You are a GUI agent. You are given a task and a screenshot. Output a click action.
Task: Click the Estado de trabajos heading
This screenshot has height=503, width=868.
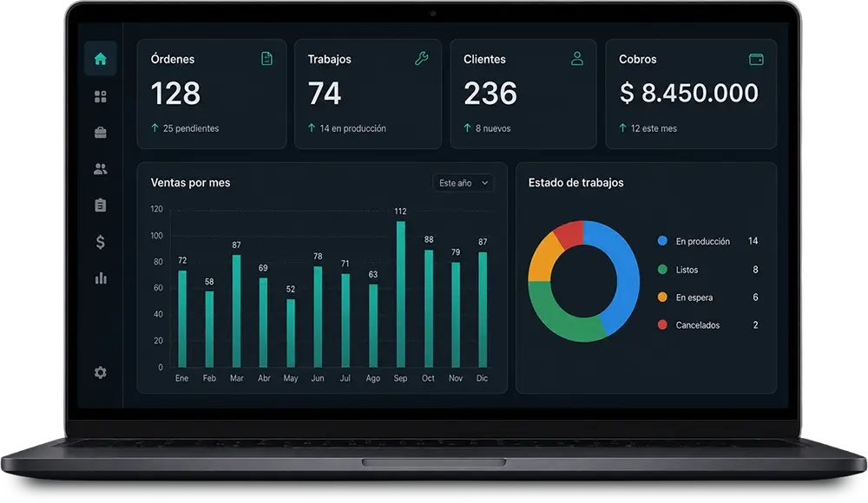575,183
